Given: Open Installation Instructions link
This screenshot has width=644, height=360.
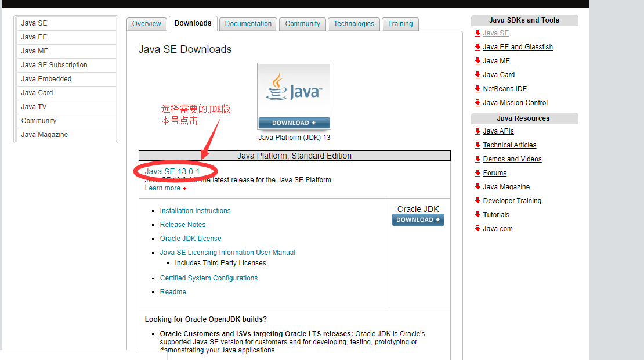Looking at the screenshot, I should click(195, 210).
